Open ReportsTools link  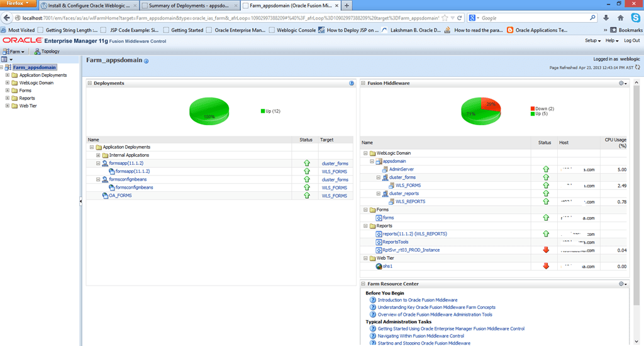396,242
